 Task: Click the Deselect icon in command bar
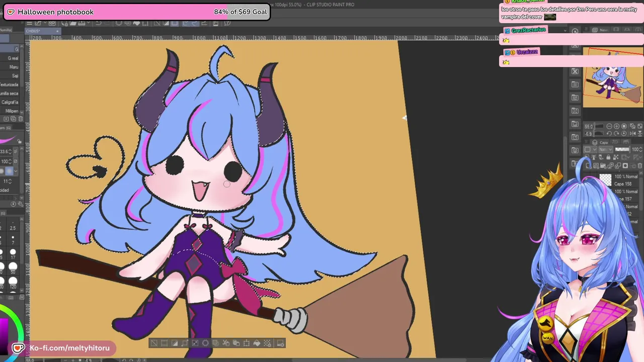[x=156, y=23]
